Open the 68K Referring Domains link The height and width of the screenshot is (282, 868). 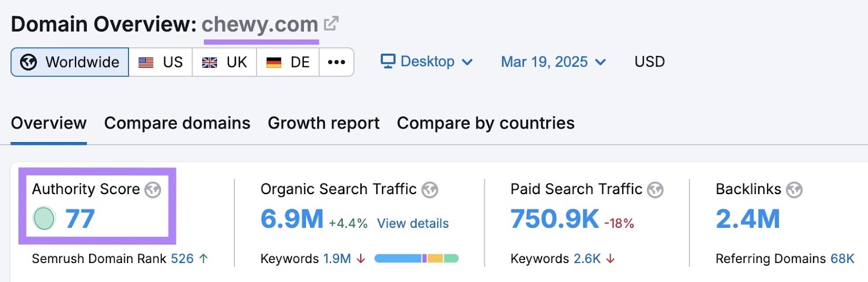[x=842, y=259]
